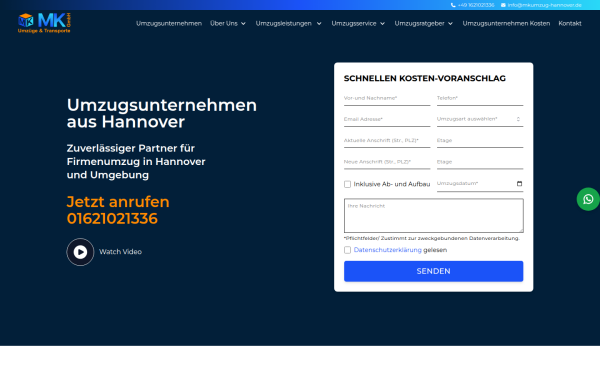Click the Ihre Nachricht text area
Screen dimensions: 600x375
[x=434, y=215]
